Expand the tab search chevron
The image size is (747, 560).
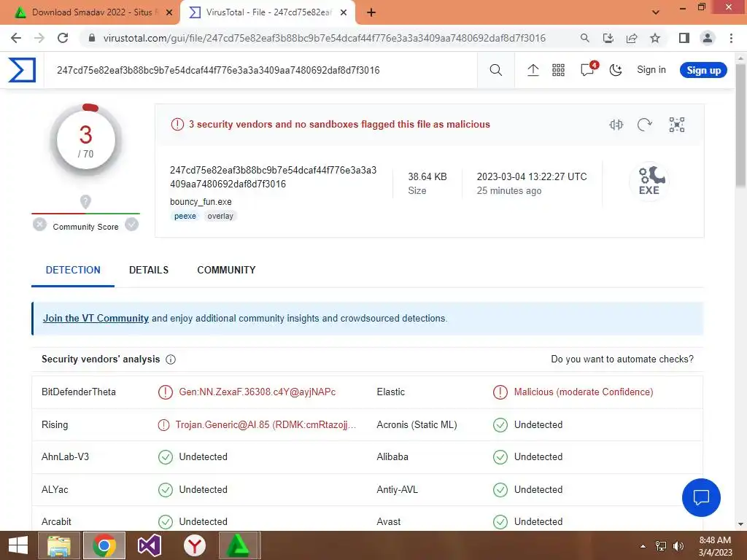(x=656, y=12)
